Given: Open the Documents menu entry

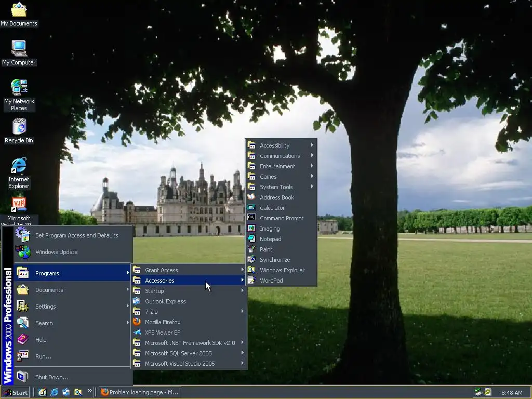Looking at the screenshot, I should click(x=72, y=290).
